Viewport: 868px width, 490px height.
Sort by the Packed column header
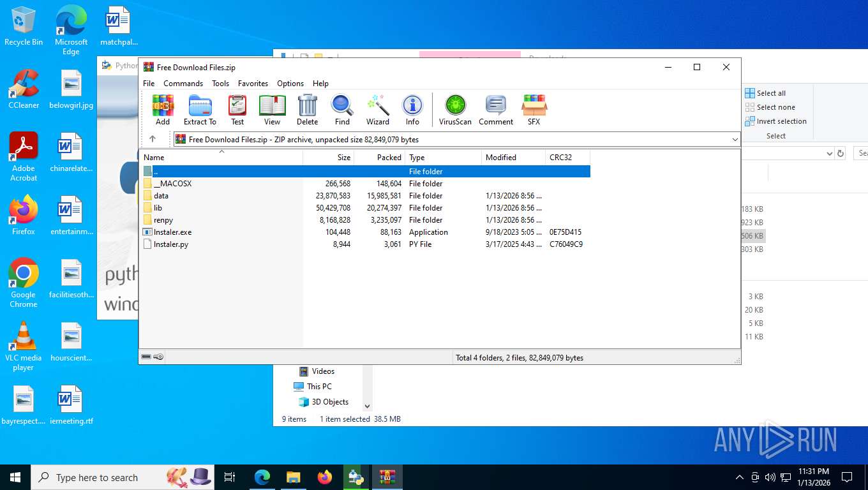pyautogui.click(x=379, y=157)
